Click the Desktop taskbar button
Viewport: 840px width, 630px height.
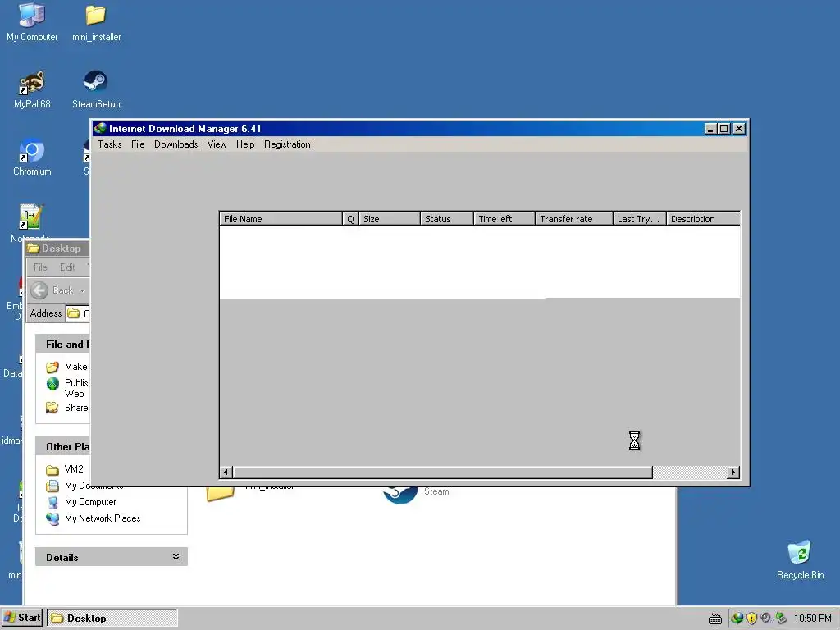[x=112, y=619]
